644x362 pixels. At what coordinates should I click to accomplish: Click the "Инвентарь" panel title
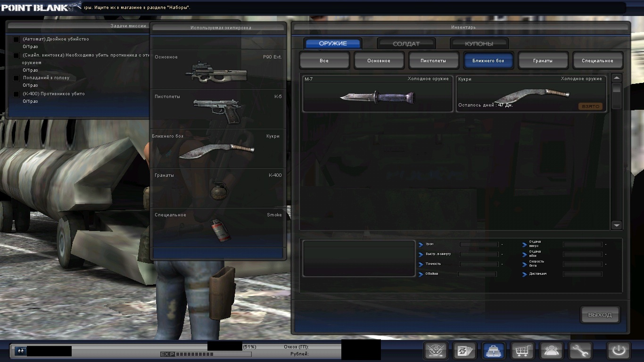463,27
